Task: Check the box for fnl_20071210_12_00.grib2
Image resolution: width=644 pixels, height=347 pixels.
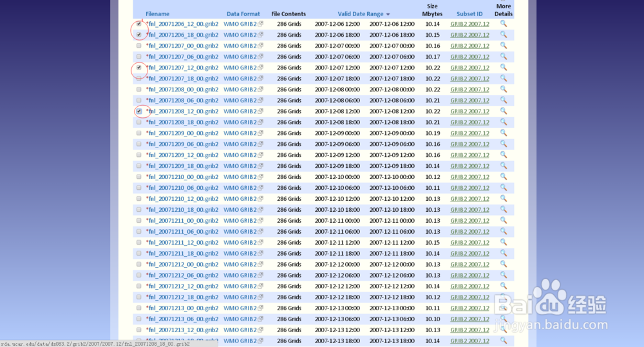Action: 139,199
